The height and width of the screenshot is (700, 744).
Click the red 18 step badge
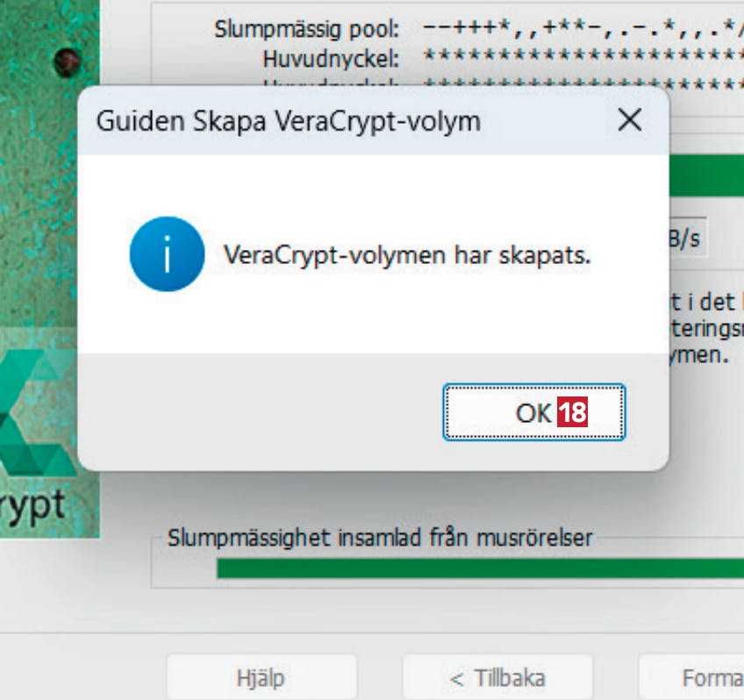click(572, 411)
